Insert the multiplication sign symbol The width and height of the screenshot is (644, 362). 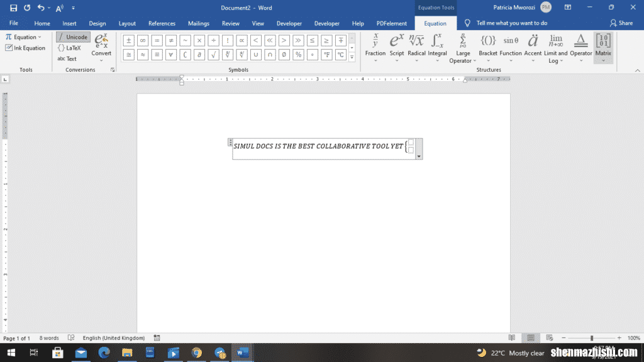[x=199, y=40]
